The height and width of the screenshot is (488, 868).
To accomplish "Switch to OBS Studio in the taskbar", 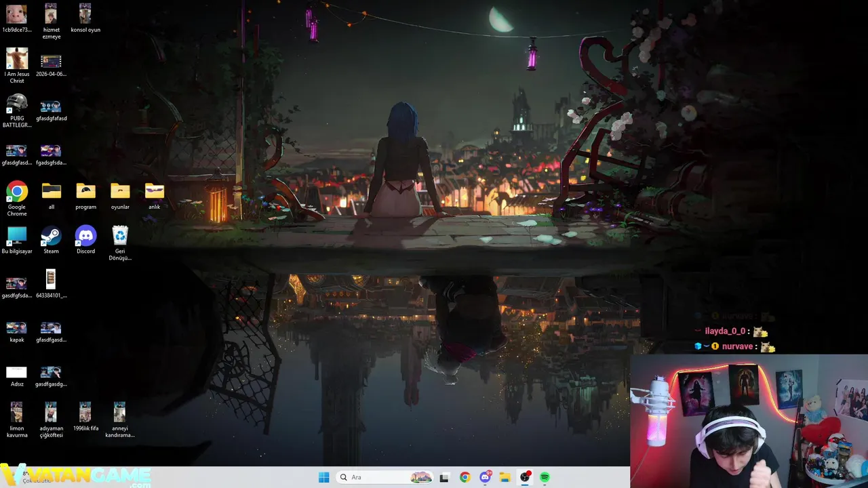I will click(x=525, y=477).
